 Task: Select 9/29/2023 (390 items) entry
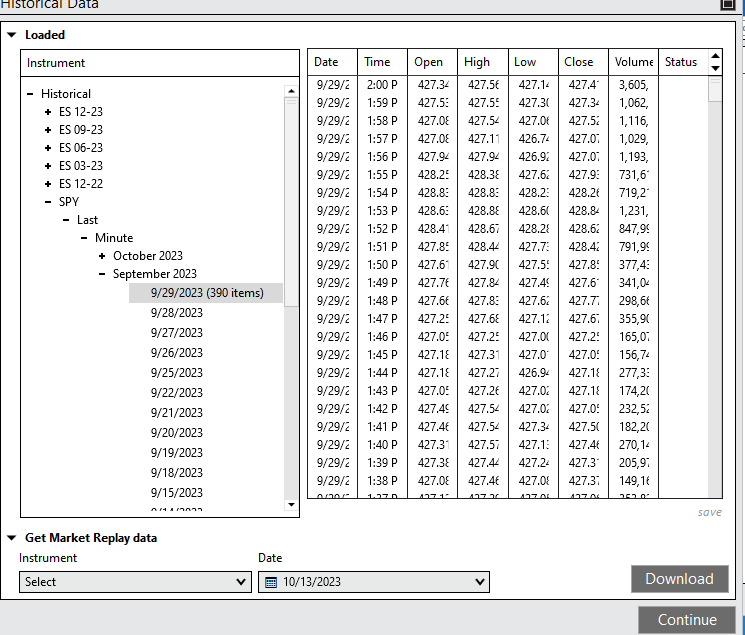[206, 293]
